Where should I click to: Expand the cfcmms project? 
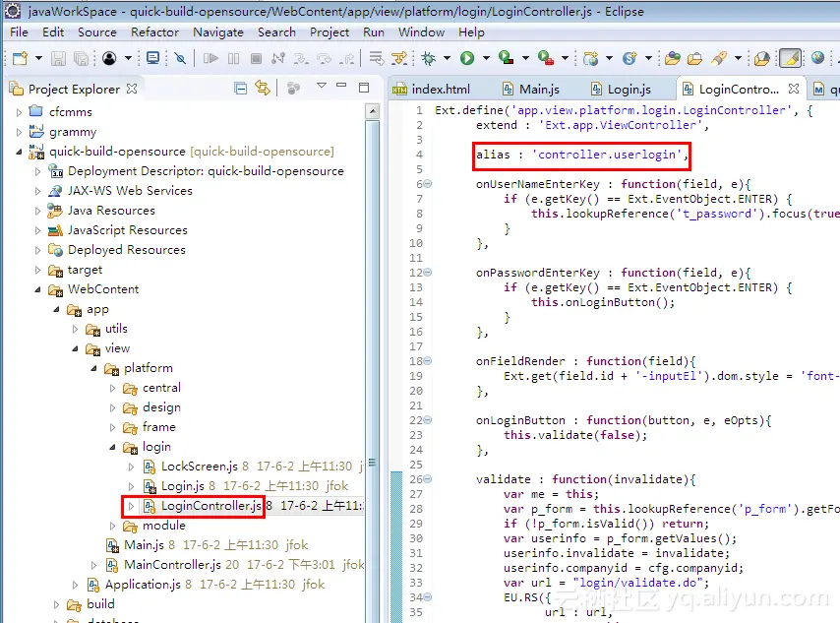click(x=20, y=112)
